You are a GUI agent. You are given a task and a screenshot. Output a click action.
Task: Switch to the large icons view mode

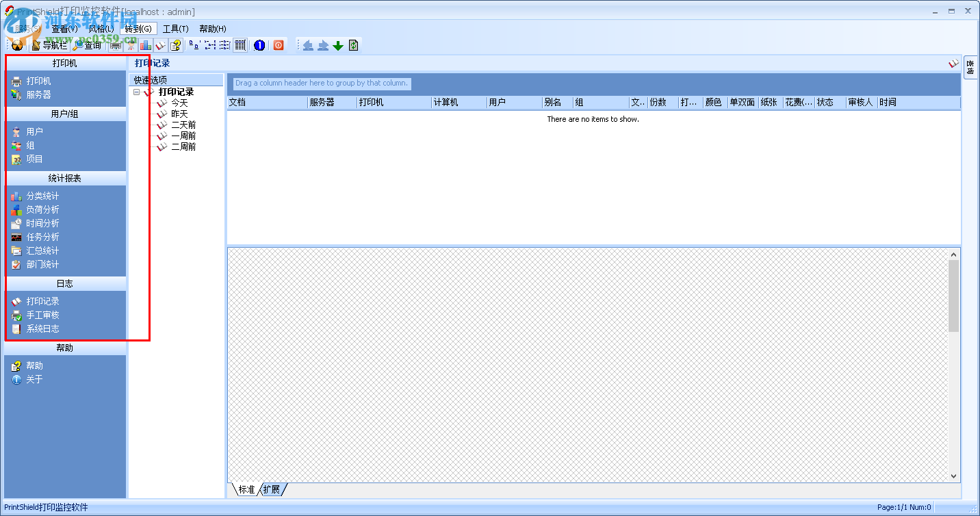click(x=194, y=45)
